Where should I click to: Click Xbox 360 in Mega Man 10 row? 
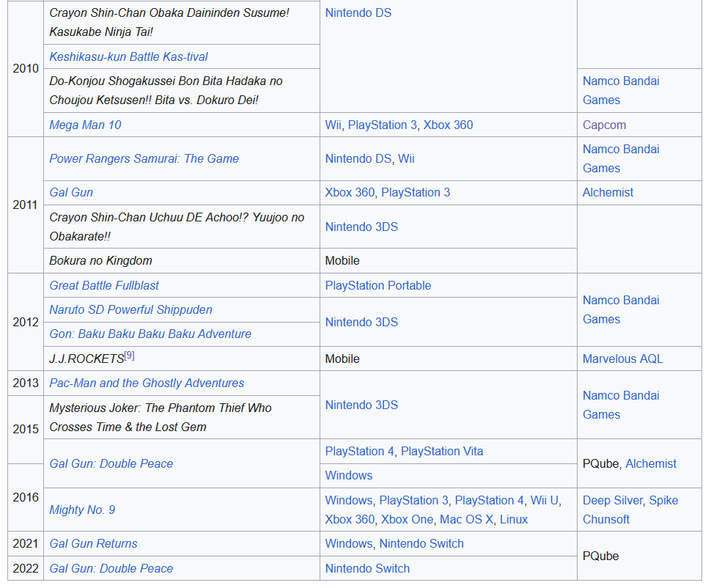448,125
